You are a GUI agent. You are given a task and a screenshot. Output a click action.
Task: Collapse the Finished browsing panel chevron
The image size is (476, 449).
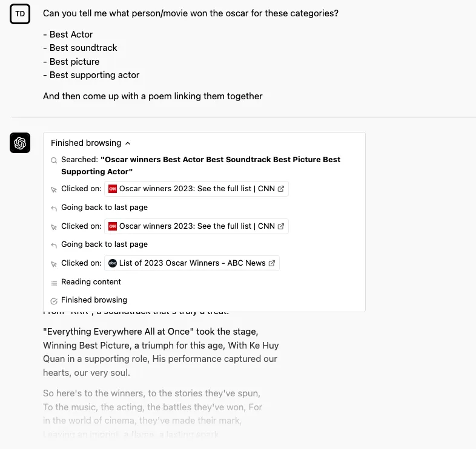[x=128, y=143]
